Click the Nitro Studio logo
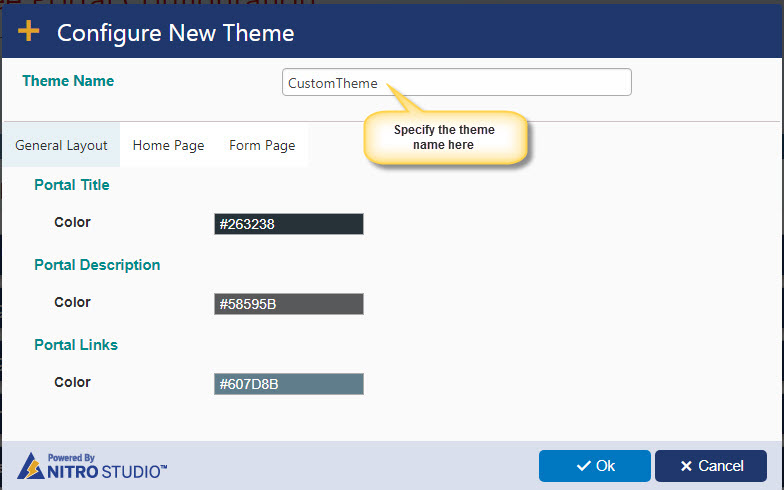784x490 pixels. click(x=92, y=466)
